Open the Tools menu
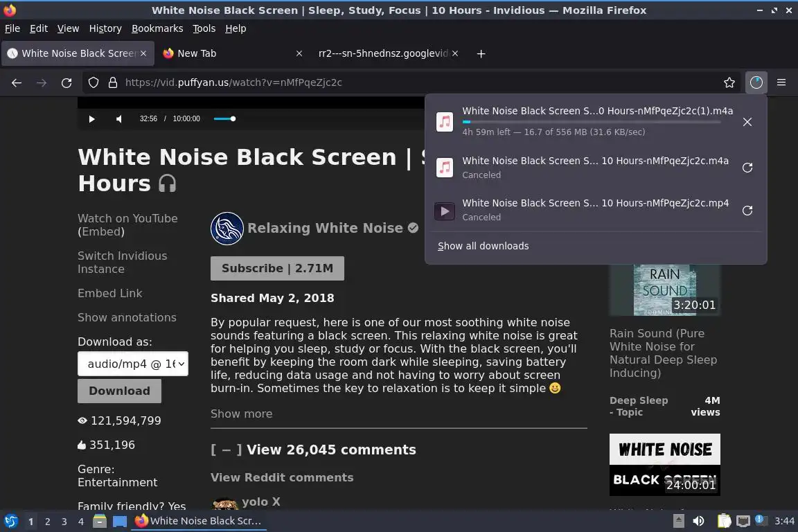Viewport: 798px width, 532px height. (204, 28)
